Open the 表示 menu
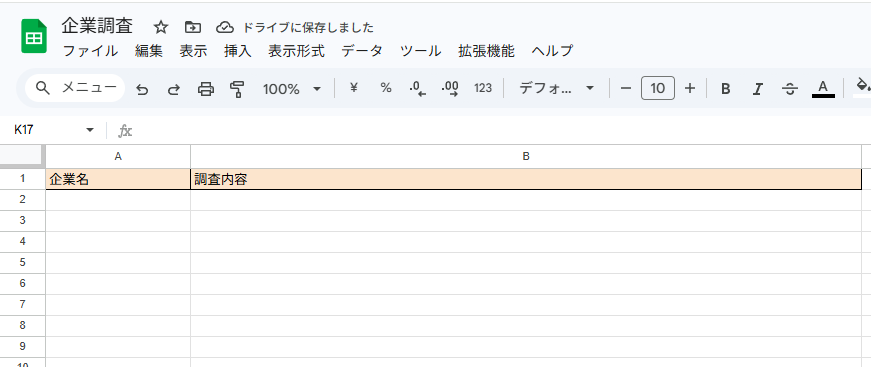 pyautogui.click(x=193, y=51)
